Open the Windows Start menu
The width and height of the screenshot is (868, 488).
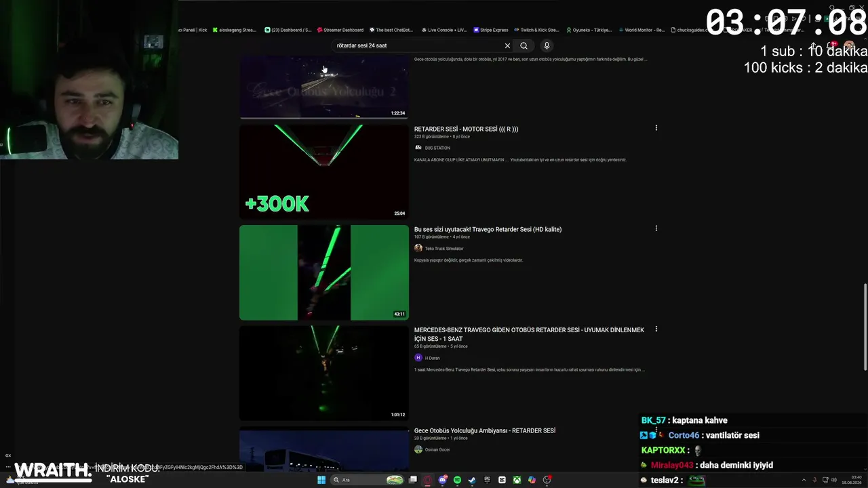(321, 480)
